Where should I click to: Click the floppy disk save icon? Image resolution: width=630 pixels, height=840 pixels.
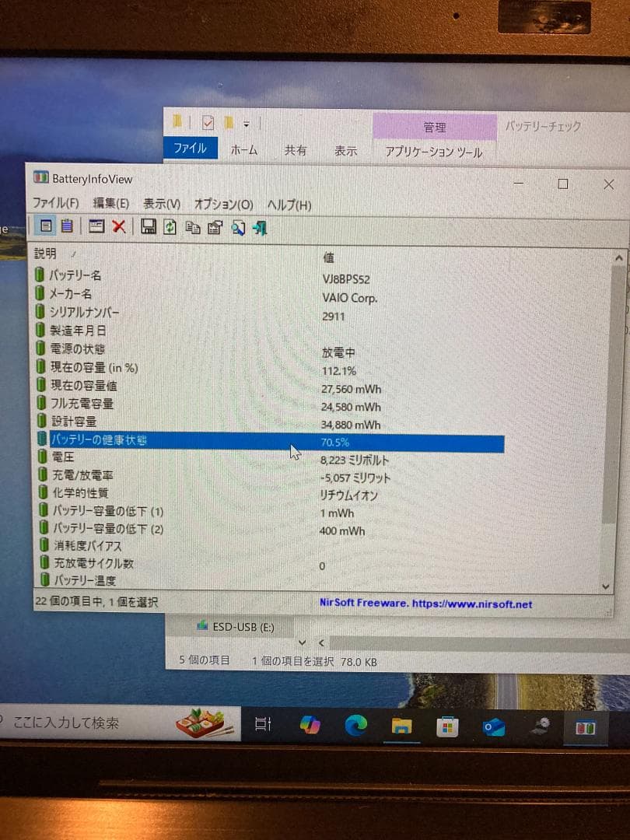(x=149, y=227)
